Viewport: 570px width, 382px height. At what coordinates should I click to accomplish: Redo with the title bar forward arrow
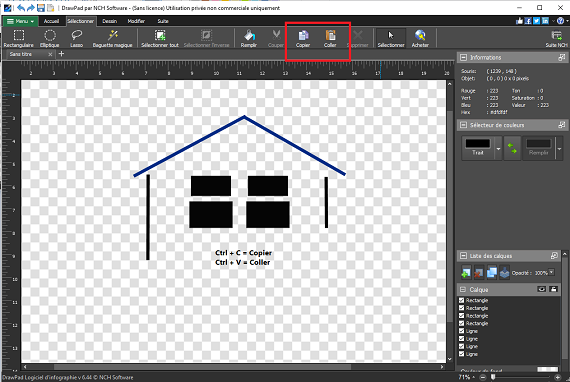click(x=31, y=8)
